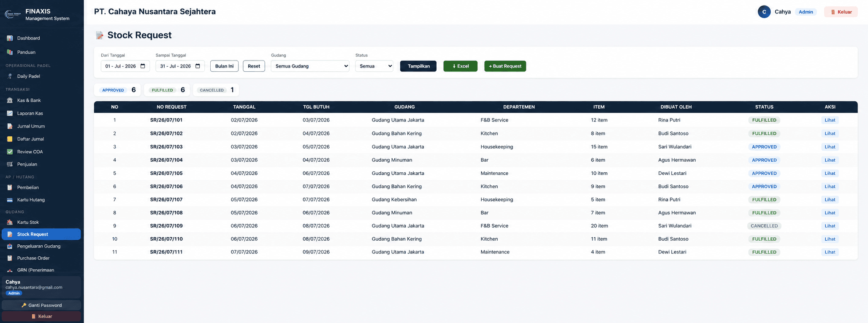Click the Dashboard icon in sidebar
This screenshot has width=868, height=323.
(10, 38)
